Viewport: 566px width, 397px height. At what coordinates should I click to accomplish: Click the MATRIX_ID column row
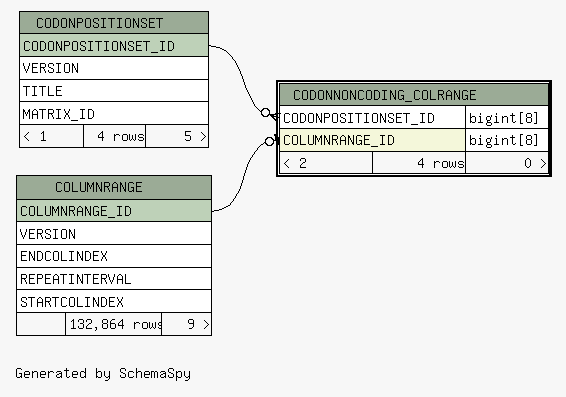tap(114, 114)
